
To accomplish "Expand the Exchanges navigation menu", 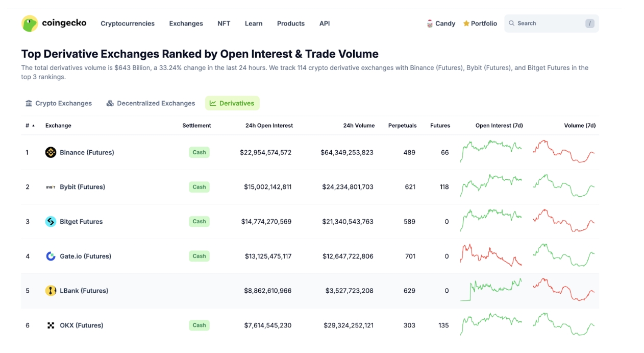I will click(x=186, y=23).
